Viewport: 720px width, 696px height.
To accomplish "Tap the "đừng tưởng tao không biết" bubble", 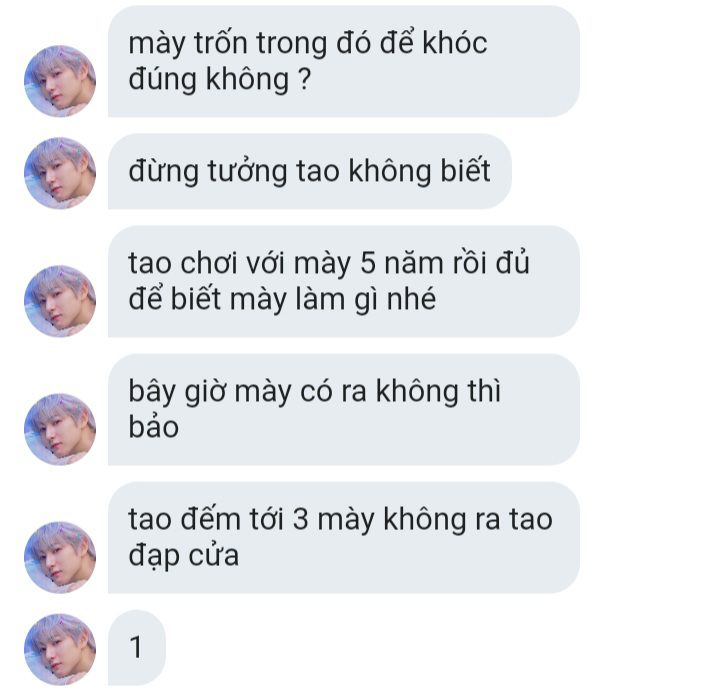I will point(309,172).
